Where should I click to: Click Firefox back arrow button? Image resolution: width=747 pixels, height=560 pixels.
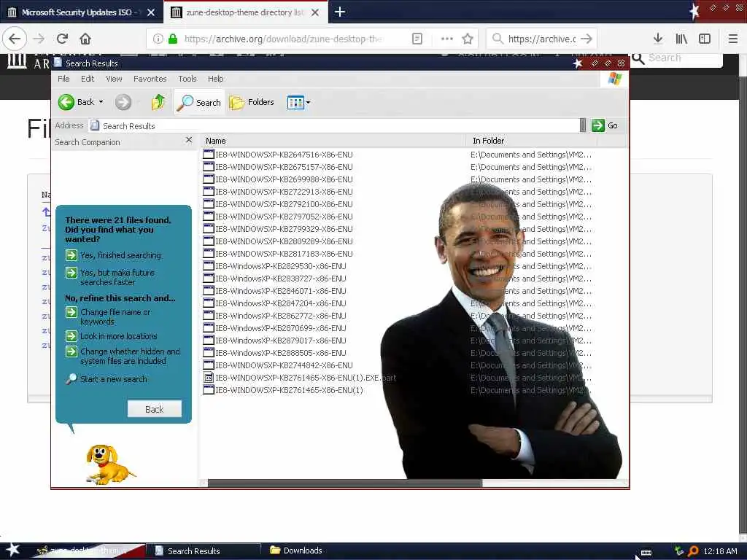[x=15, y=39]
